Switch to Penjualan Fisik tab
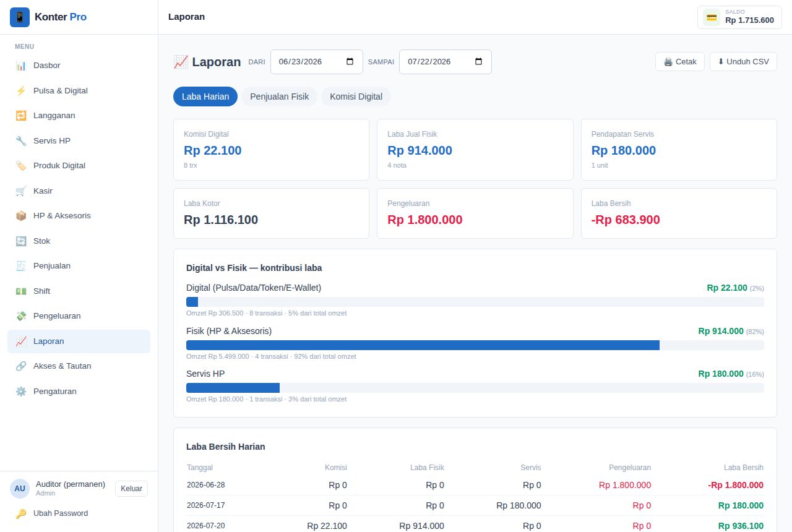 coord(279,97)
